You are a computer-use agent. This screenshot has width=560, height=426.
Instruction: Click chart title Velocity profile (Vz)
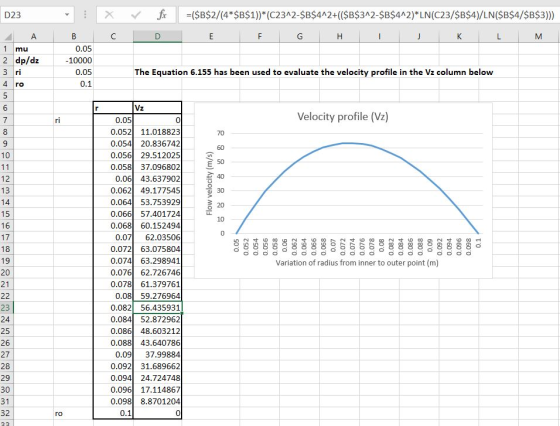(x=343, y=116)
